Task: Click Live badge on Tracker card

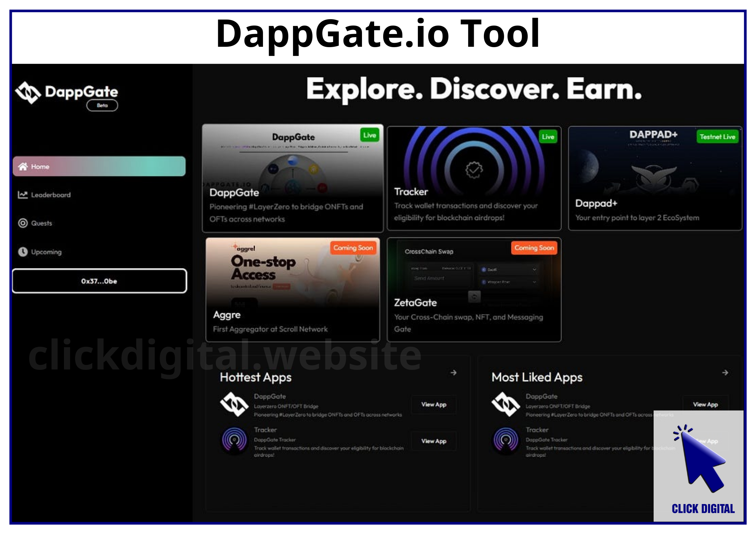Action: [x=548, y=137]
